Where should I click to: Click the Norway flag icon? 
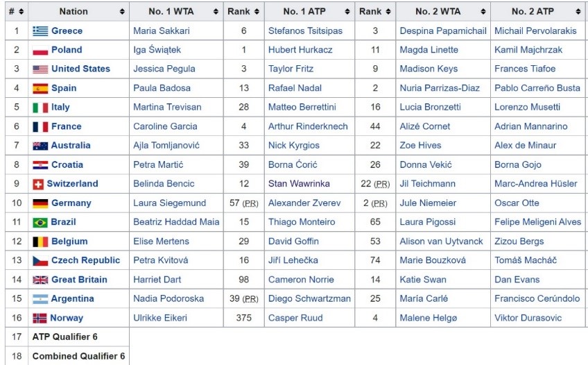(x=40, y=318)
